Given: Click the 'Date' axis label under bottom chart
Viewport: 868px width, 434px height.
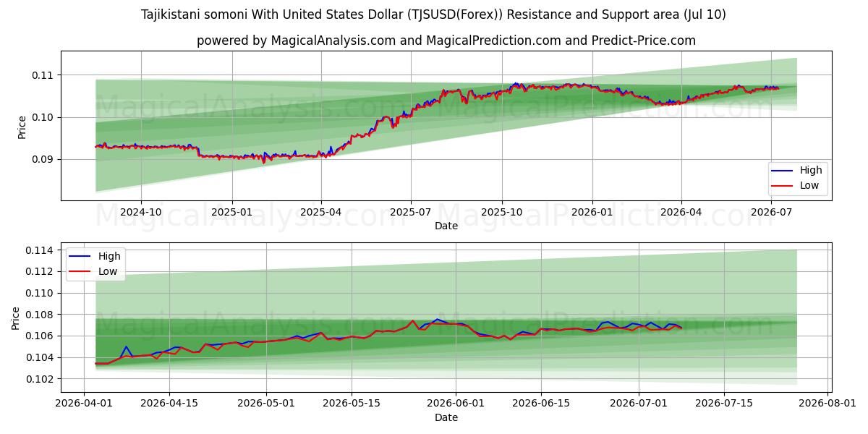Looking at the screenshot, I should click(x=446, y=418).
